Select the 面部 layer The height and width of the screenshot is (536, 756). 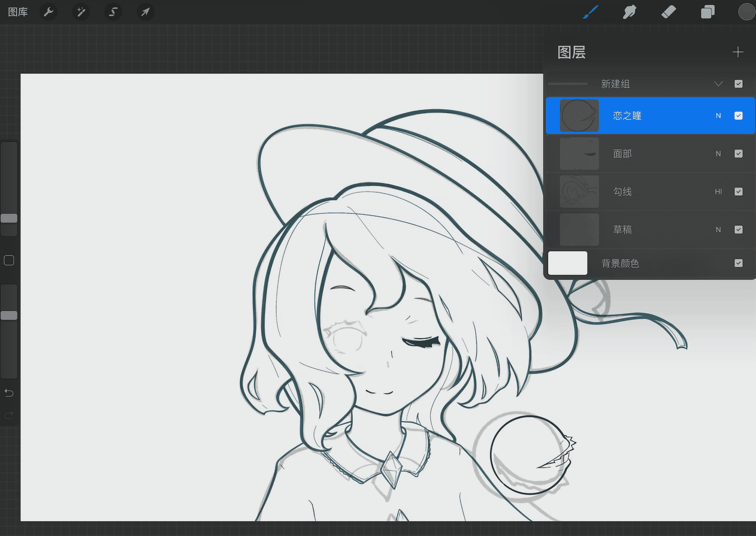647,153
